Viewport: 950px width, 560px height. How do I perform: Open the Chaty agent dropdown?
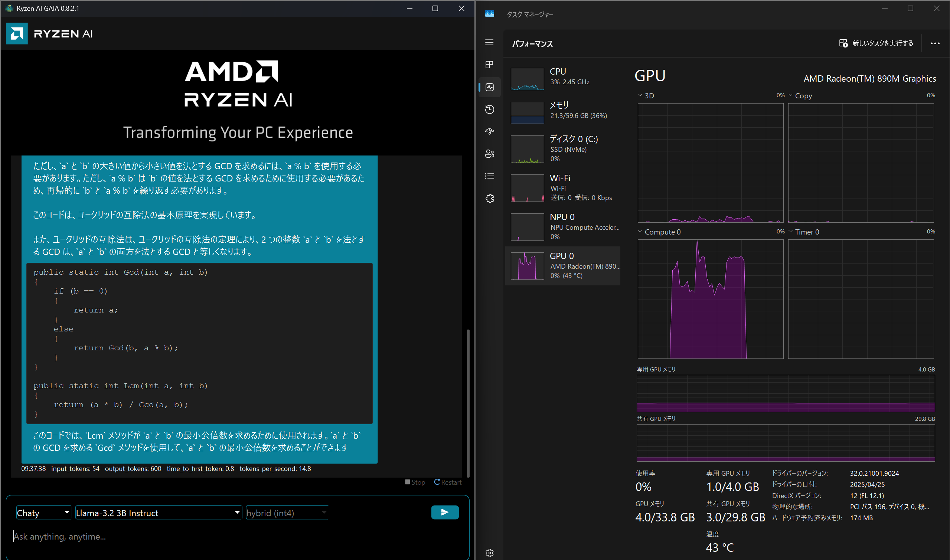click(44, 512)
